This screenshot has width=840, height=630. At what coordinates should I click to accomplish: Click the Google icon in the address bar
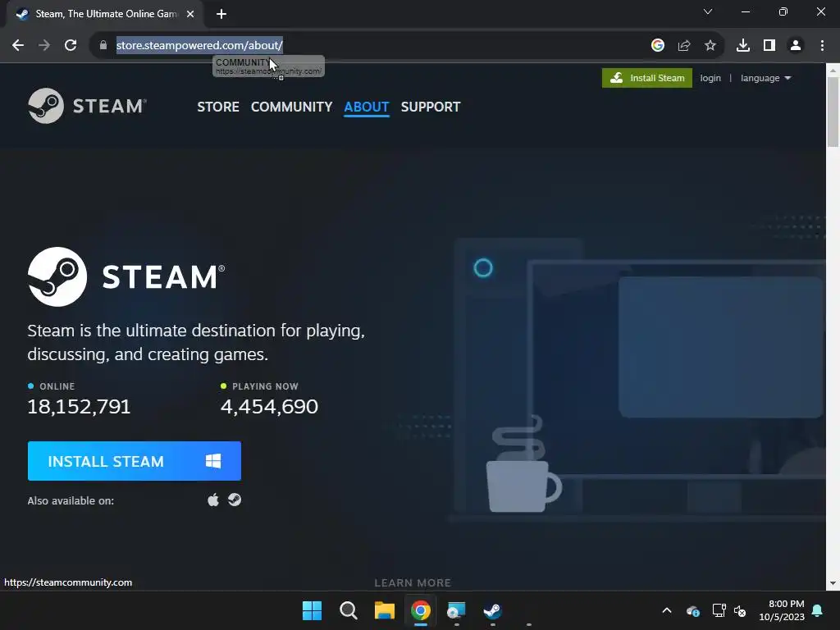[x=658, y=46]
